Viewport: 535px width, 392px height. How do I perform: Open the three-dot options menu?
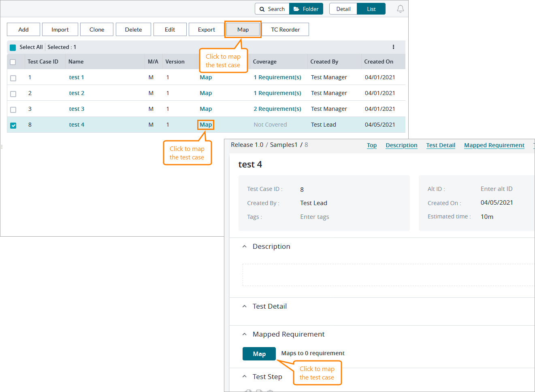coord(393,47)
